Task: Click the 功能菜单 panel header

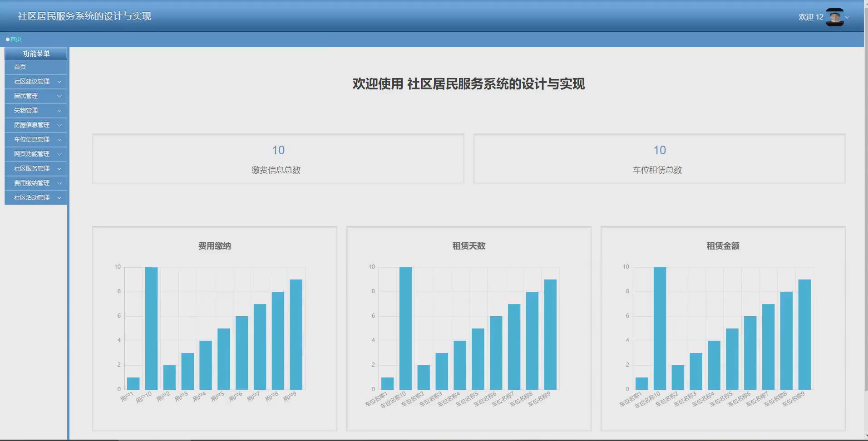Action: 37,53
